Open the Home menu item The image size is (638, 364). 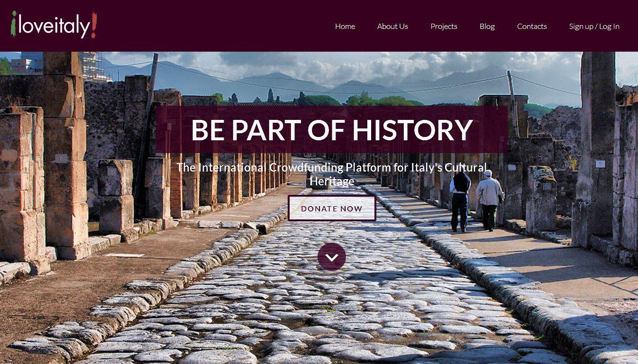pyautogui.click(x=345, y=27)
